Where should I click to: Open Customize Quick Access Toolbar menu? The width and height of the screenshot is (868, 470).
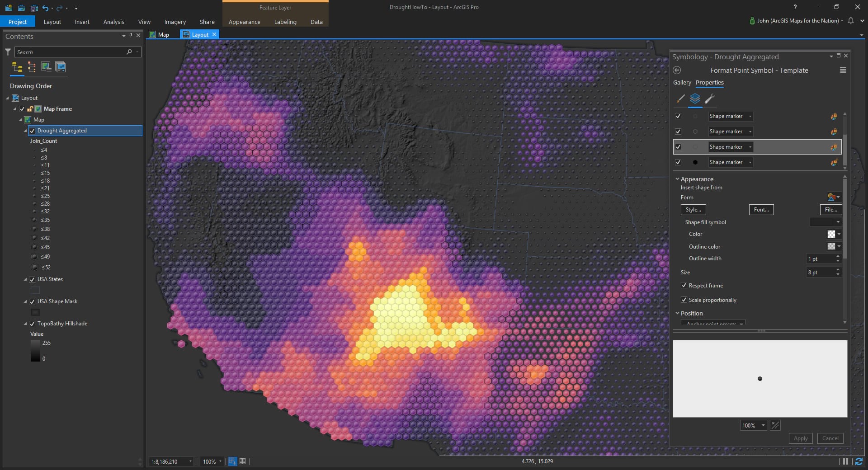[76, 8]
